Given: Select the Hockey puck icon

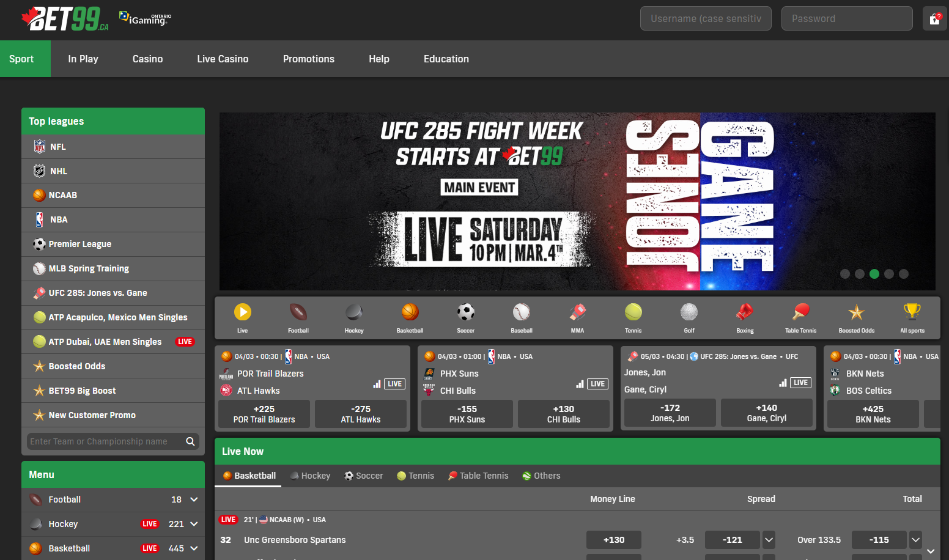Looking at the screenshot, I should [354, 312].
